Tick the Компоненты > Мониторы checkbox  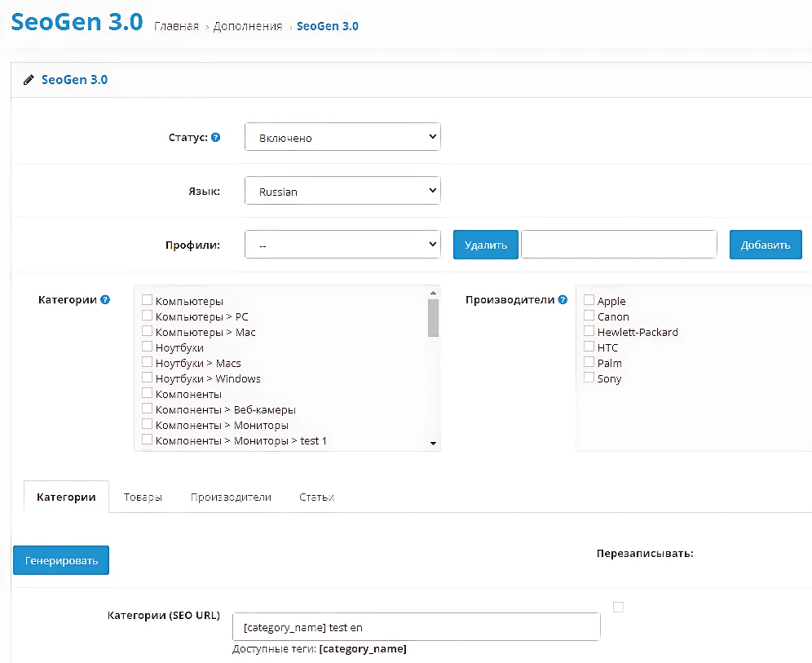pos(147,424)
